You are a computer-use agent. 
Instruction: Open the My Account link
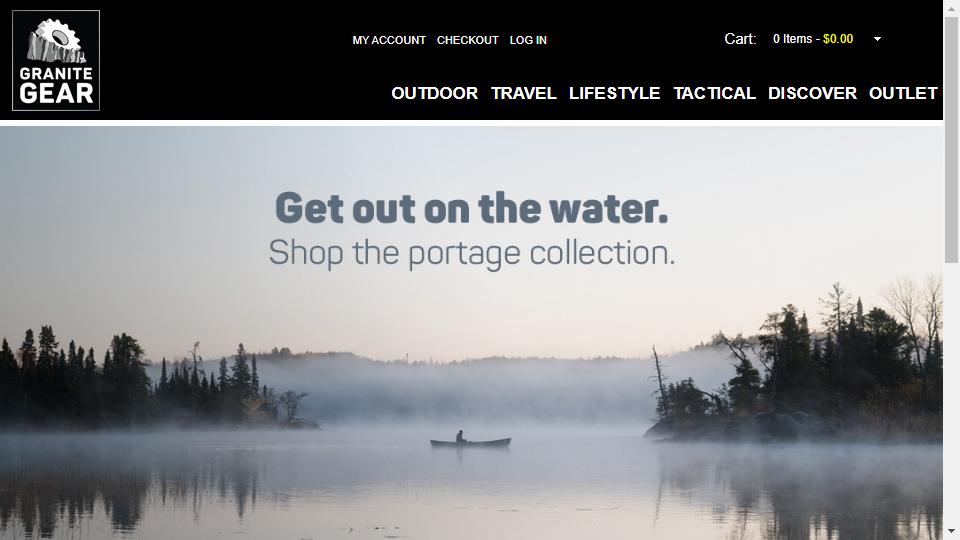389,40
